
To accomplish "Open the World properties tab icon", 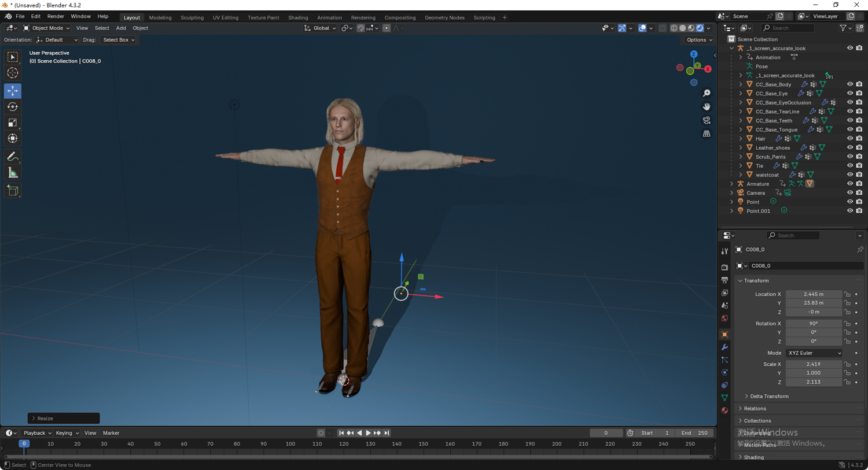I will point(724,318).
